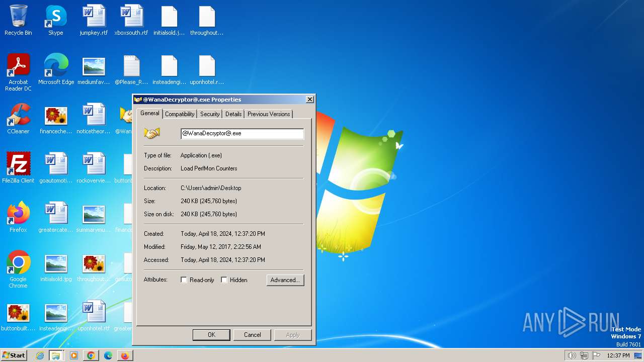
Task: Select the CCleaner desktop shortcut
Action: coord(18,119)
